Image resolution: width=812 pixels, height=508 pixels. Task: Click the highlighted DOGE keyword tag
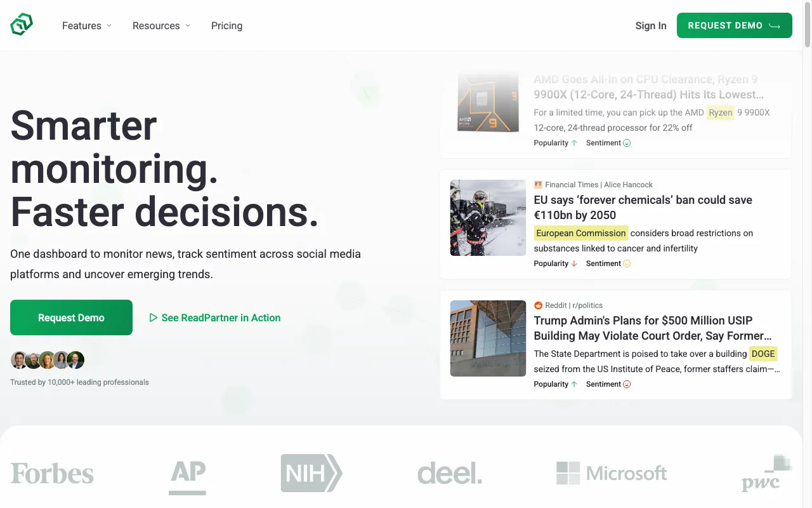coord(763,354)
